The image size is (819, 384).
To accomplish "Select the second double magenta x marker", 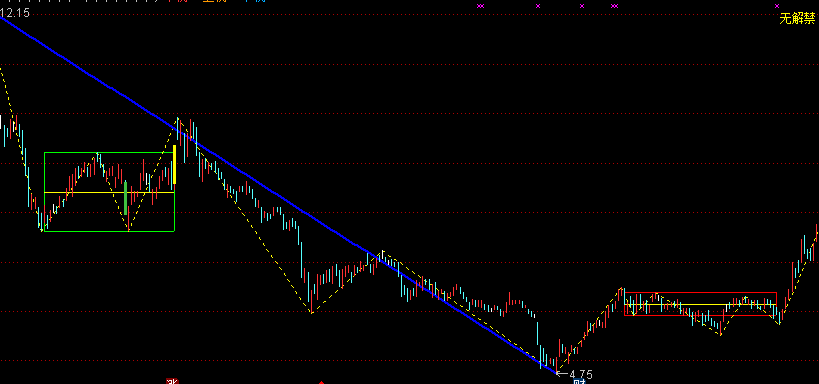I will click(x=615, y=6).
